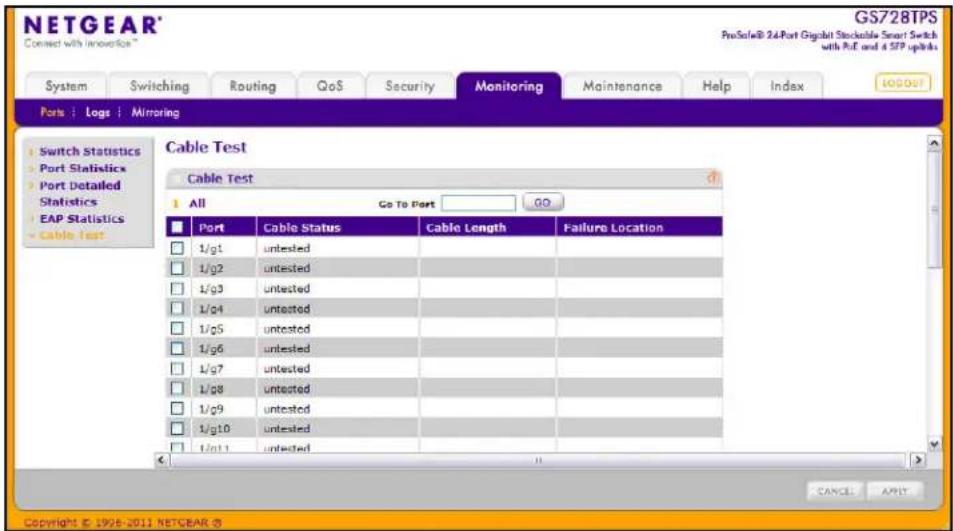Image resolution: width=953 pixels, height=531 pixels.
Task: Select Cable Test in sidebar
Action: point(72,236)
